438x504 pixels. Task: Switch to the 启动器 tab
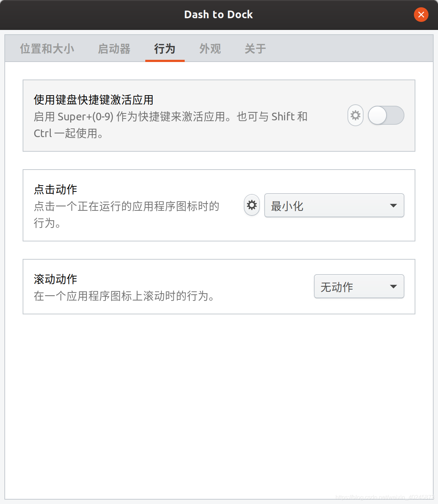pos(114,49)
